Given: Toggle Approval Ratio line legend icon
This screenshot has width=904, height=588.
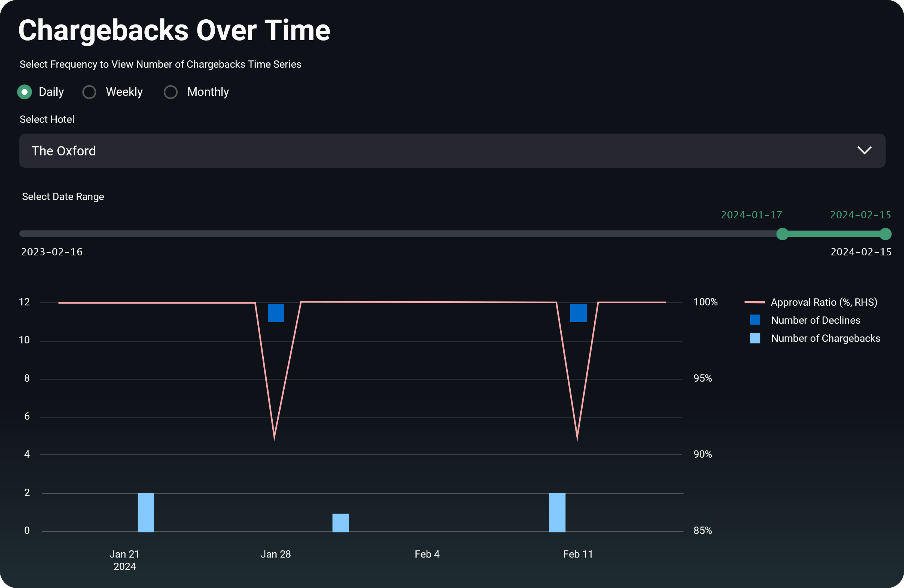Looking at the screenshot, I should tap(754, 302).
